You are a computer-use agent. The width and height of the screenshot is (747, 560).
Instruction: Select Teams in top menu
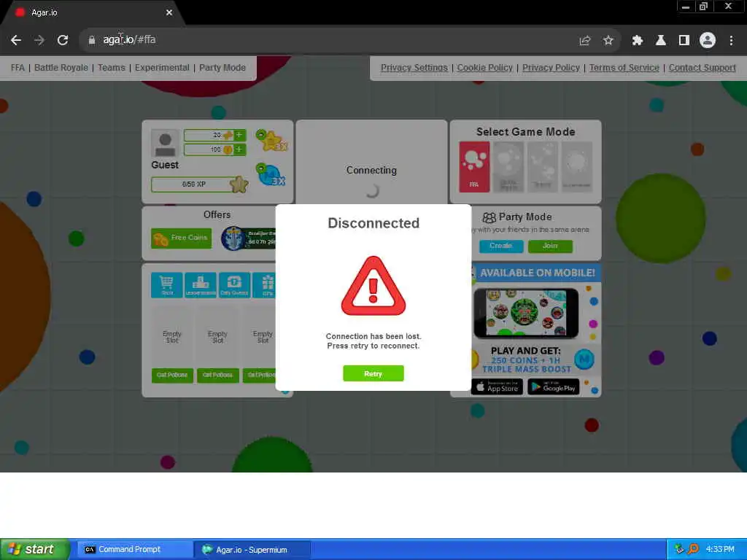click(112, 68)
